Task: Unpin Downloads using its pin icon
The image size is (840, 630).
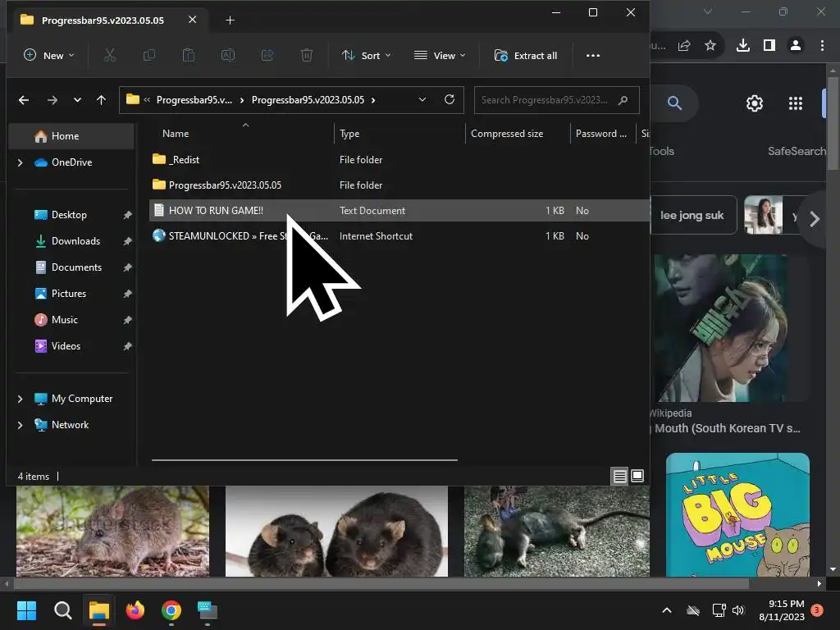Action: coord(127,242)
